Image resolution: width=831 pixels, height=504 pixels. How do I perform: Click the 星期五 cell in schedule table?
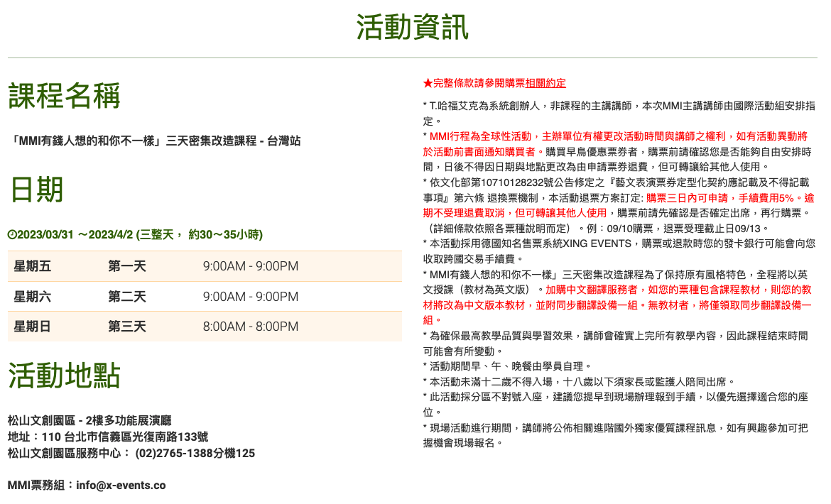[33, 266]
